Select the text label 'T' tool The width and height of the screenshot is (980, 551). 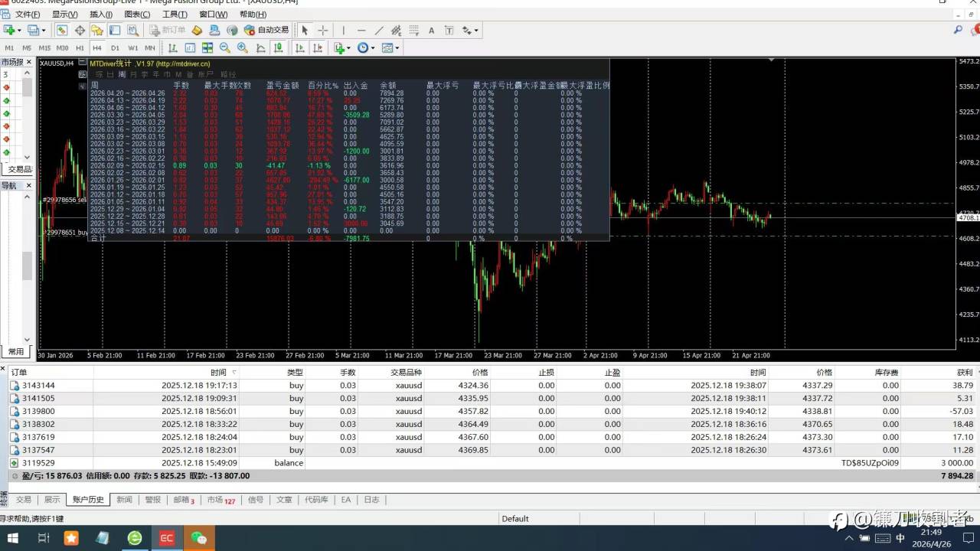pos(449,30)
